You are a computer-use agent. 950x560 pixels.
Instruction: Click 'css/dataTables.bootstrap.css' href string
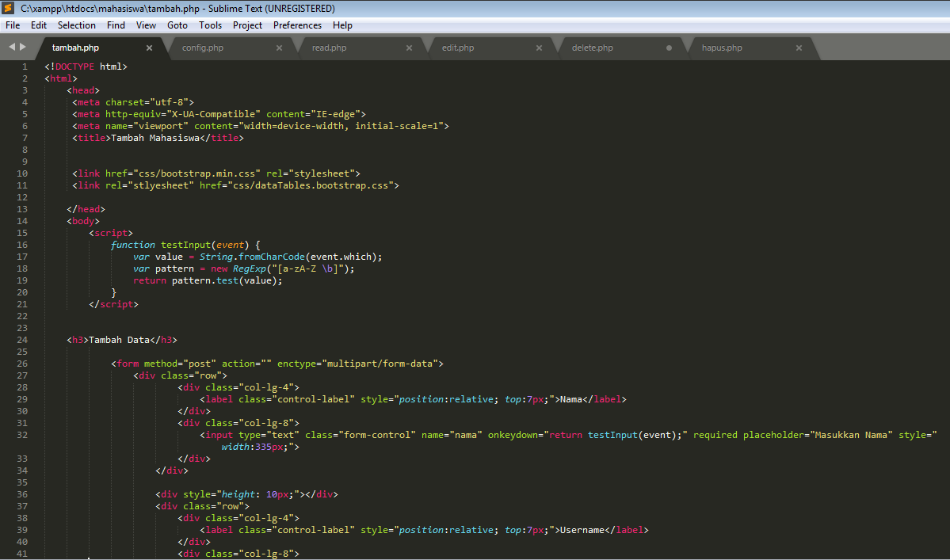(311, 186)
